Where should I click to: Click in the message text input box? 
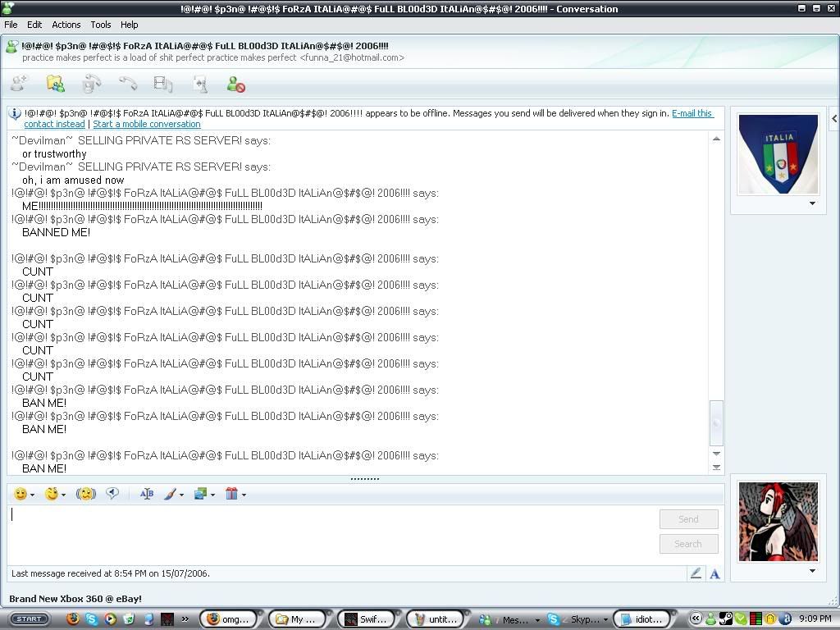(x=328, y=533)
